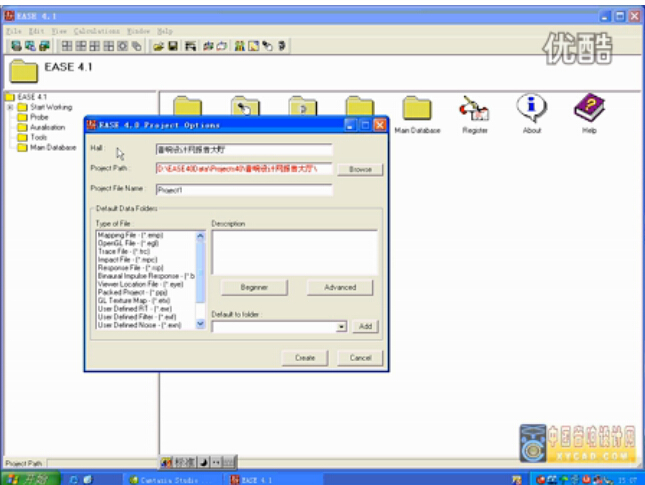Open the purple Help book icon
Image resolution: width=645 pixels, height=485 pixels.
click(x=589, y=107)
